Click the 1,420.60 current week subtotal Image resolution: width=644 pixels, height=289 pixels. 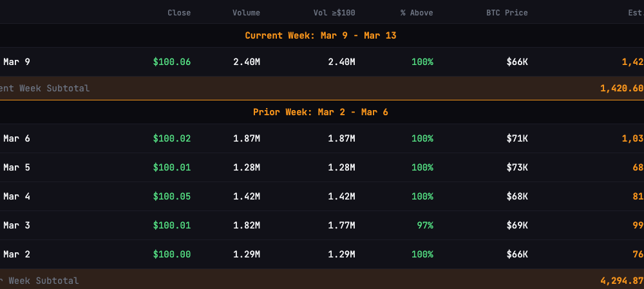[x=621, y=88]
